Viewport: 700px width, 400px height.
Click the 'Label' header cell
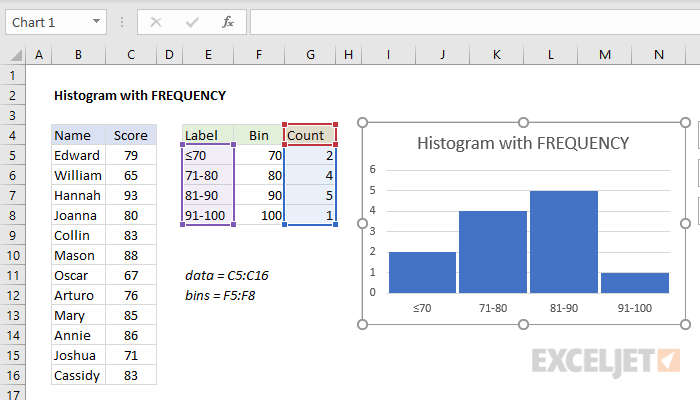tap(208, 135)
